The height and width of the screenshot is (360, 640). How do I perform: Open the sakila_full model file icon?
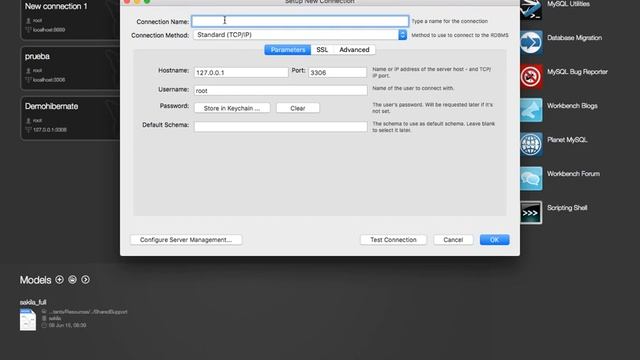click(28, 320)
